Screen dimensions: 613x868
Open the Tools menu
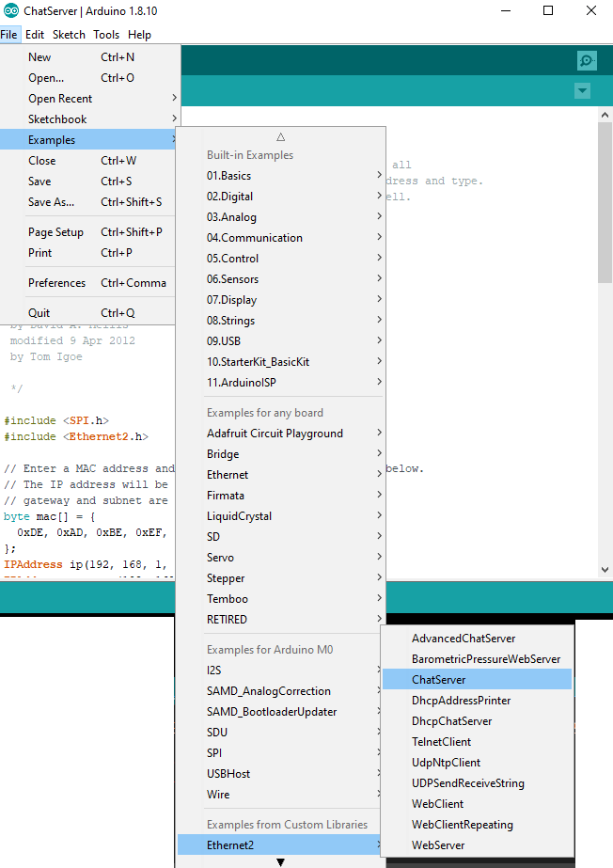pos(106,34)
